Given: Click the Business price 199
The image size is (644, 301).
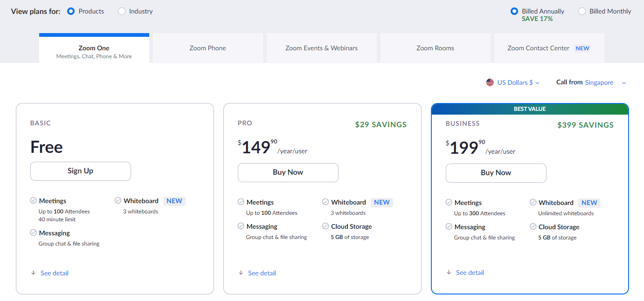Looking at the screenshot, I should (464, 148).
